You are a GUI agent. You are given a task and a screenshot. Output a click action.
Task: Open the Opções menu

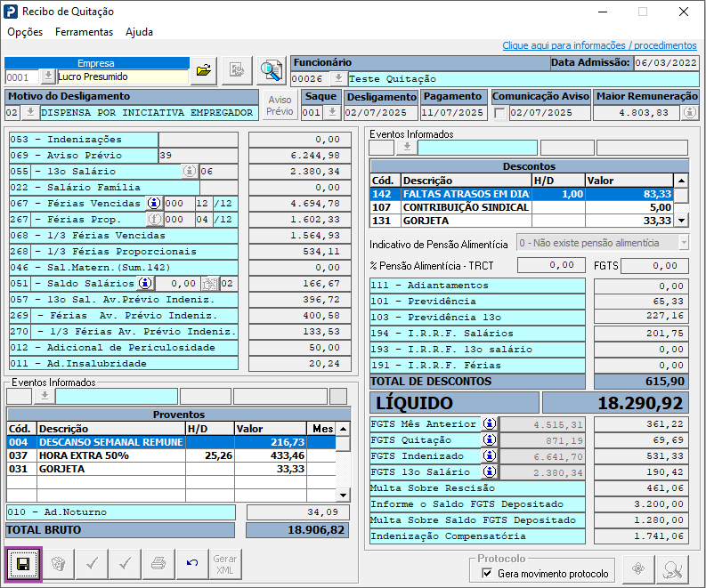pos(25,32)
